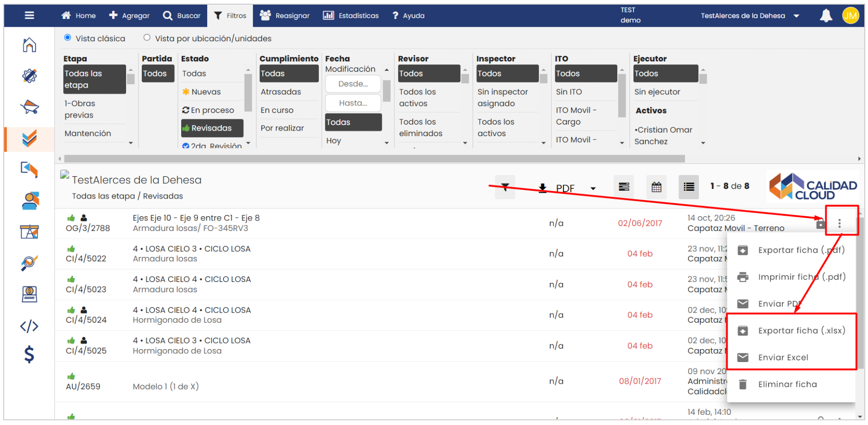Screen dimensions: 868x425
Task: Select Vista clásica radio button
Action: pos(68,37)
